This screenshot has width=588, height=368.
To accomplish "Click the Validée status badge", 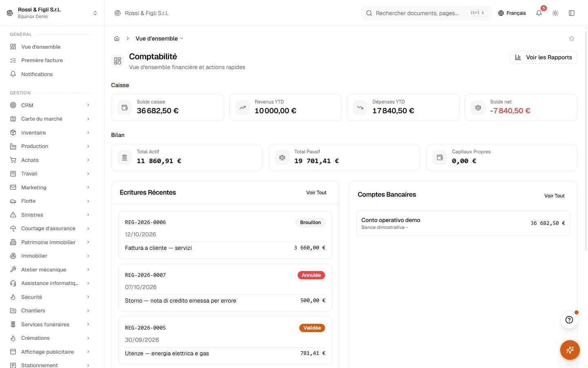I will click(x=312, y=328).
